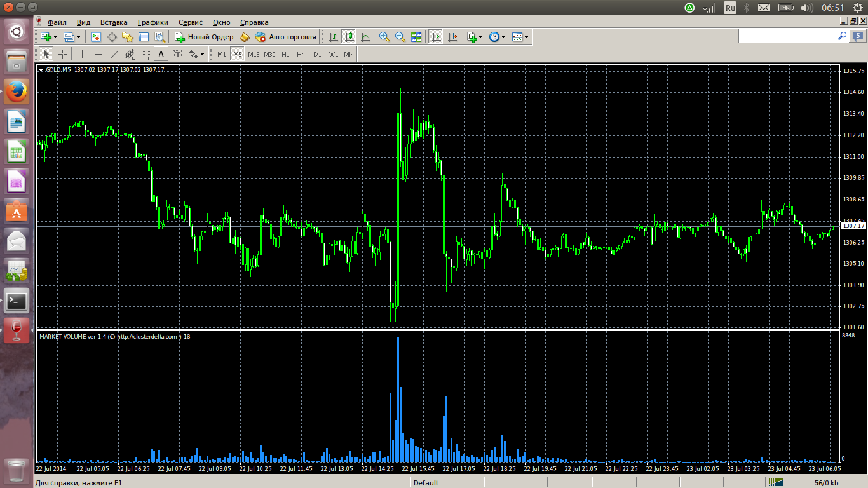Open the chart templates dropdown
This screenshot has height=488, width=868.
[x=526, y=37]
